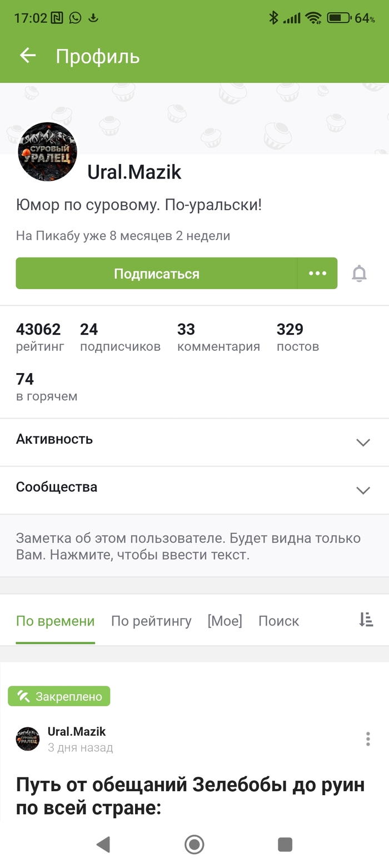Tap the back arrow in the header
The width and height of the screenshot is (389, 868).
(x=27, y=56)
